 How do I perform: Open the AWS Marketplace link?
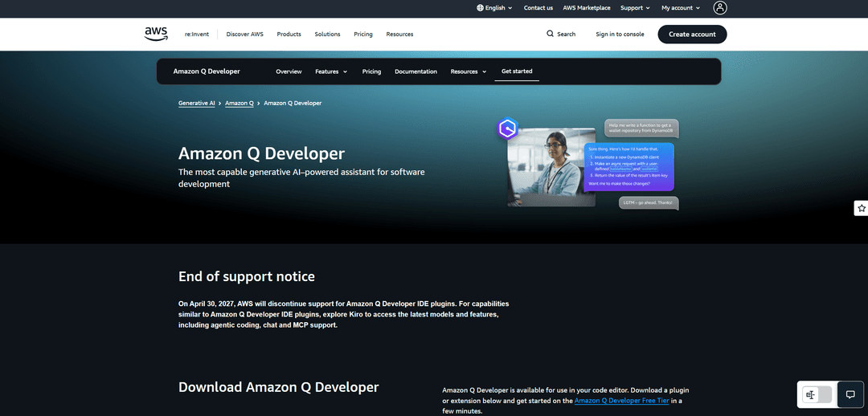587,8
